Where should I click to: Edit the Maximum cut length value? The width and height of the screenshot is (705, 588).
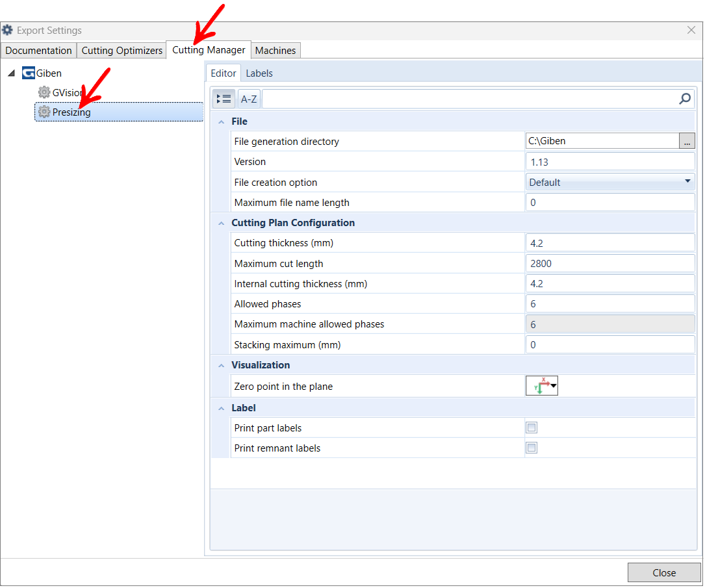pyautogui.click(x=610, y=263)
